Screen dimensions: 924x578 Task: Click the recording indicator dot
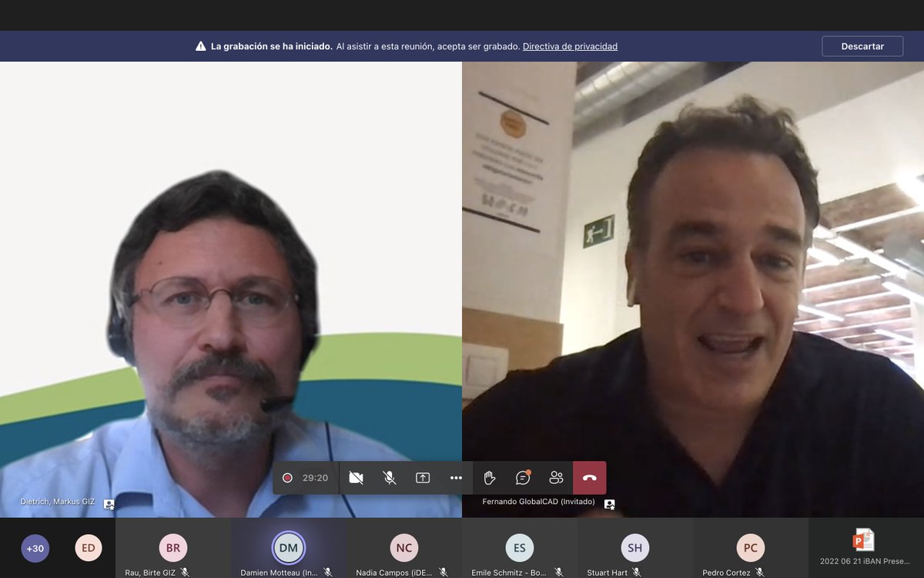pyautogui.click(x=288, y=477)
